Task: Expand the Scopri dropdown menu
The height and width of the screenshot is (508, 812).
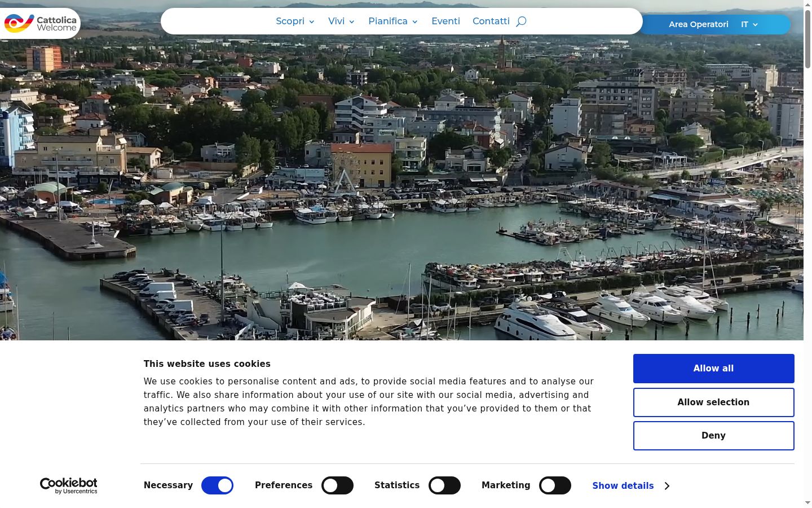Action: click(x=295, y=21)
